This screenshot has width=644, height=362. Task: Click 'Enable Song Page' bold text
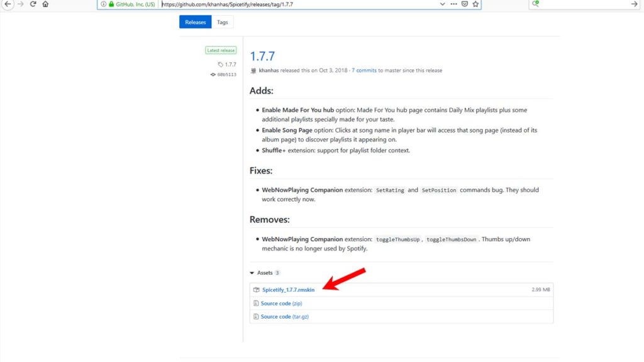[x=287, y=130]
